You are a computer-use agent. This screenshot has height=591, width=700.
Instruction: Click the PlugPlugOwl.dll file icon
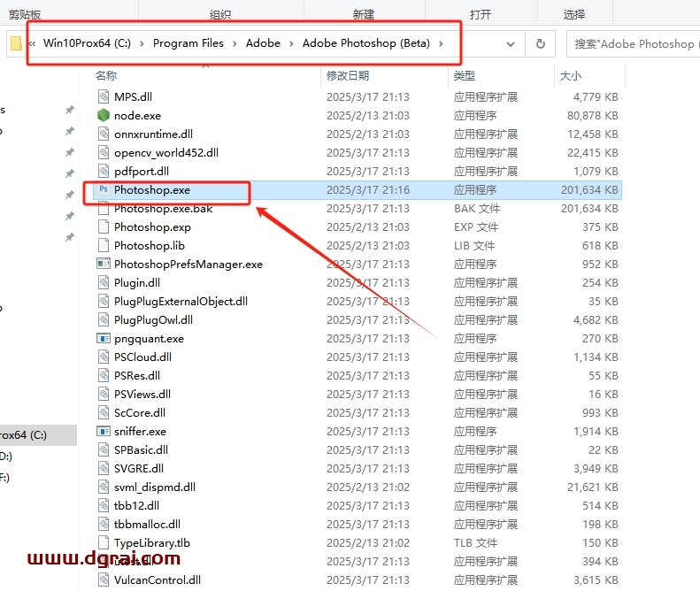[x=104, y=319]
